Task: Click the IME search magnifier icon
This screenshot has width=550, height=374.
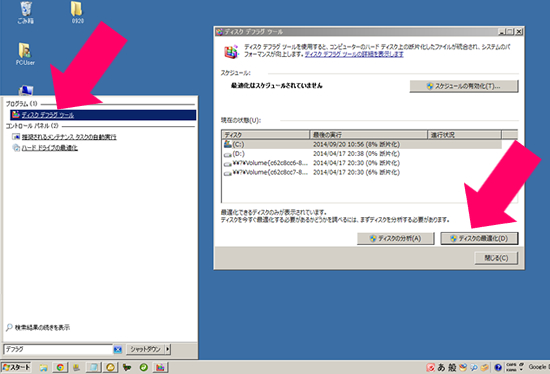Action: pos(474,367)
